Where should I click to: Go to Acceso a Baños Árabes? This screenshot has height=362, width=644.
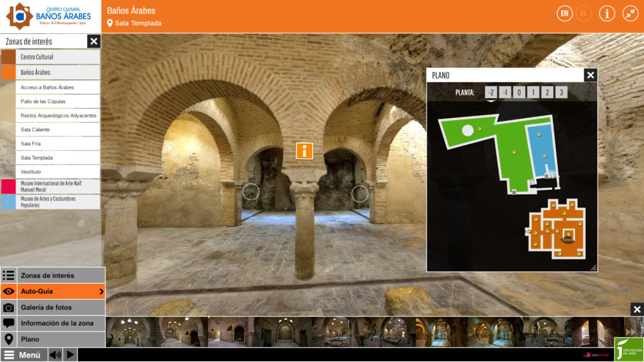pos(57,87)
